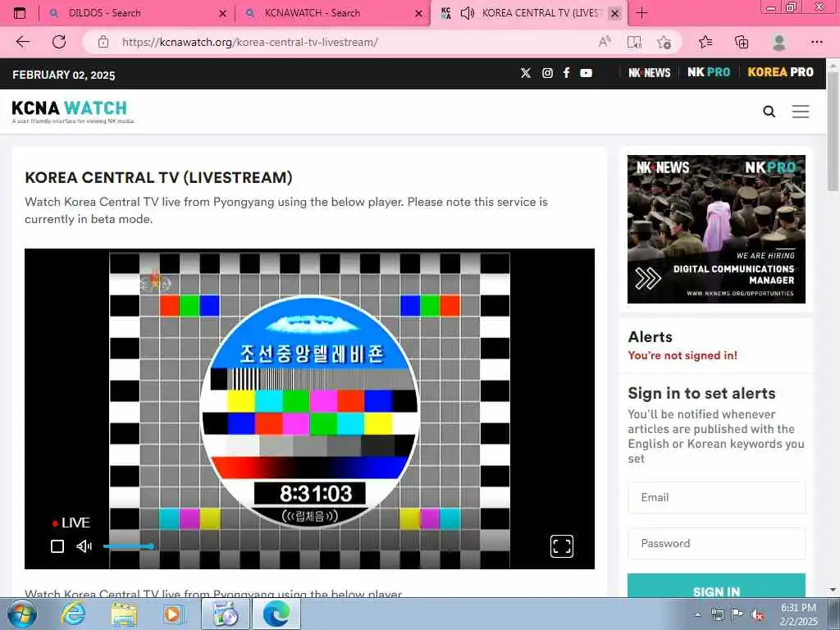Open the Action Center flag icon
Viewport: 840px width, 630px height.
(737, 614)
